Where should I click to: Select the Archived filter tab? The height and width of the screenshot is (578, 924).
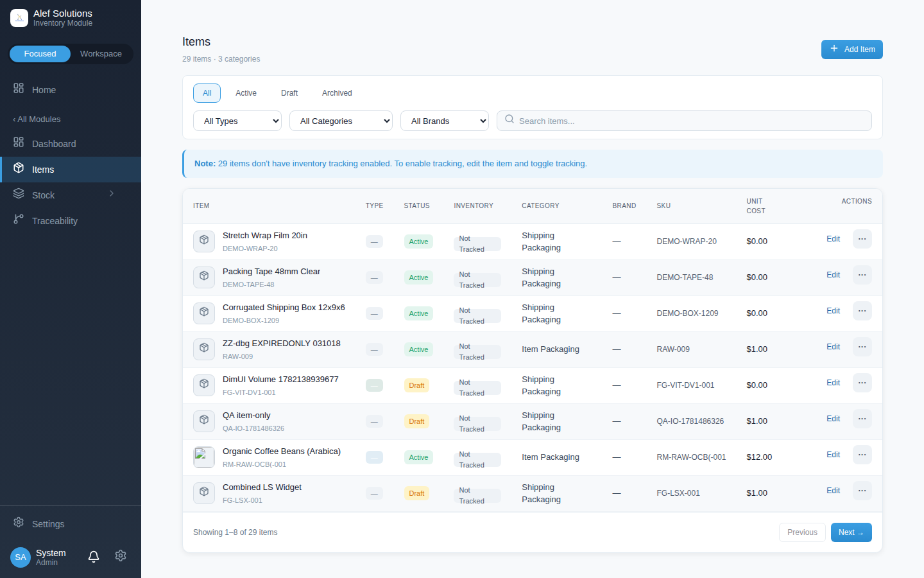coord(337,93)
